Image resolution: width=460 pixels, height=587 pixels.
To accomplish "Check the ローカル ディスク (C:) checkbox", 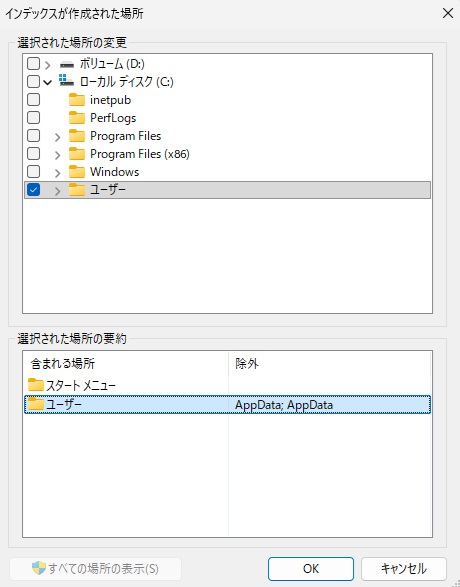I will pos(33,82).
